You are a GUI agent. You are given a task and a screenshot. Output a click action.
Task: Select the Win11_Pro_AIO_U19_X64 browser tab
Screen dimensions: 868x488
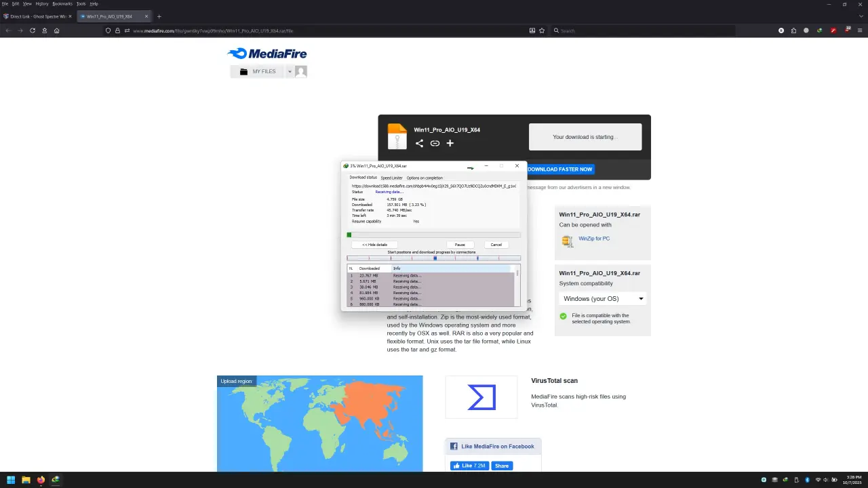[x=114, y=16]
